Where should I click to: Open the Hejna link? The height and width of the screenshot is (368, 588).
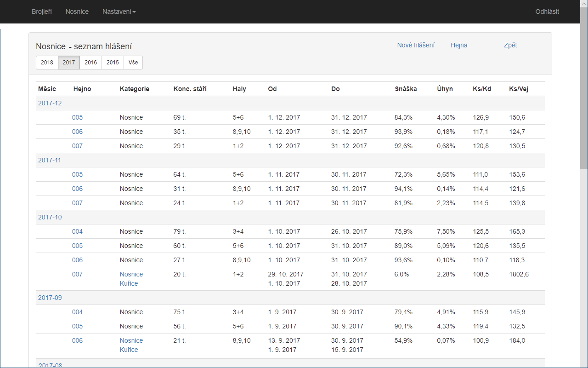[459, 45]
